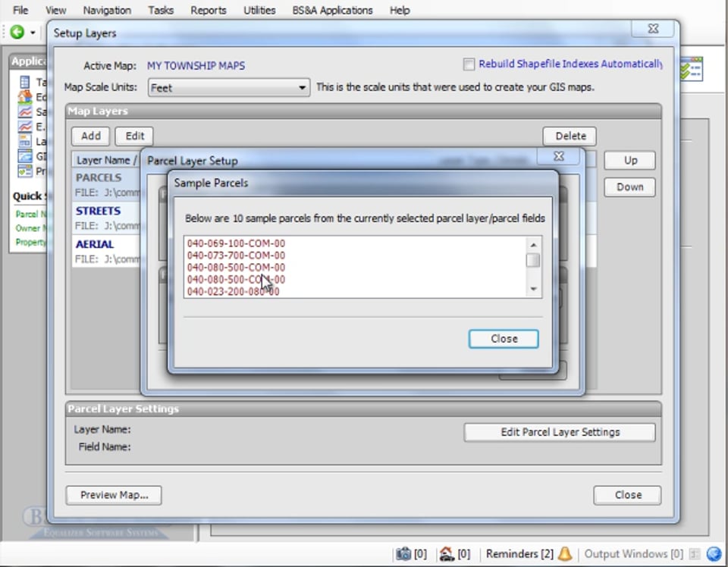Click the sample parcels scrollbar thumb

pos(533,260)
